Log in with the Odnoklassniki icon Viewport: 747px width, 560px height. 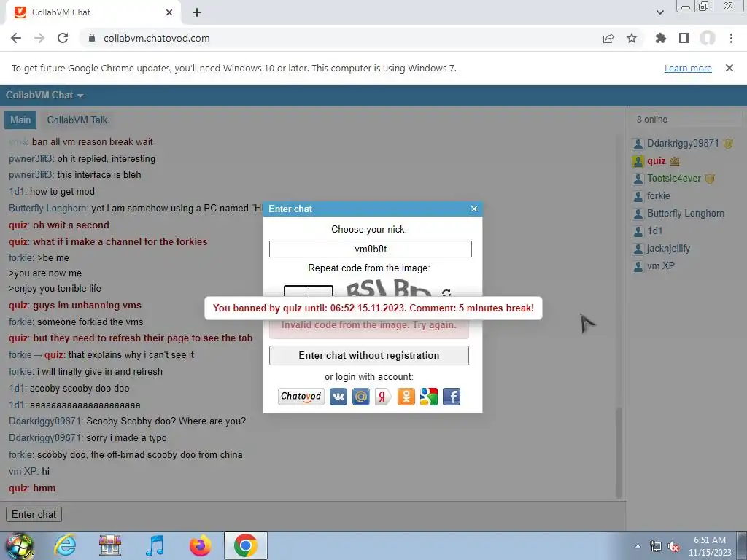click(x=406, y=396)
